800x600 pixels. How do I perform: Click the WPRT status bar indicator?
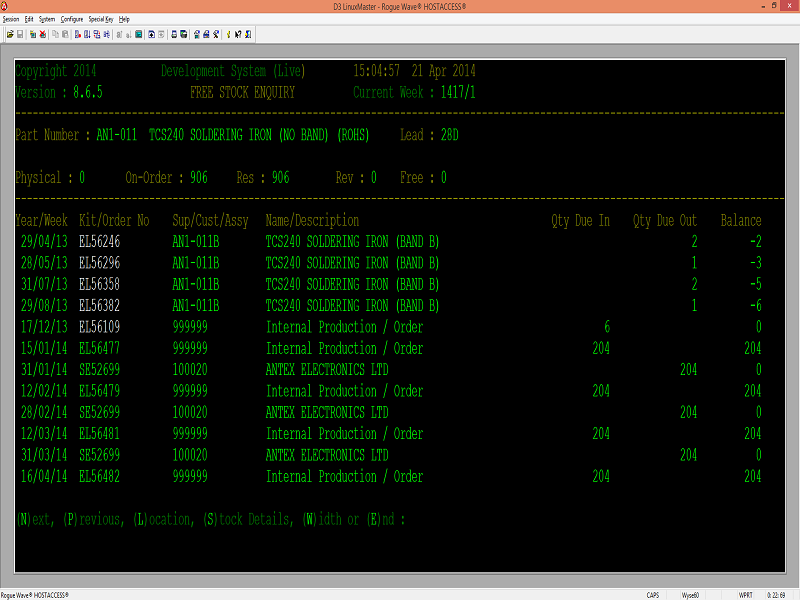(x=745, y=595)
